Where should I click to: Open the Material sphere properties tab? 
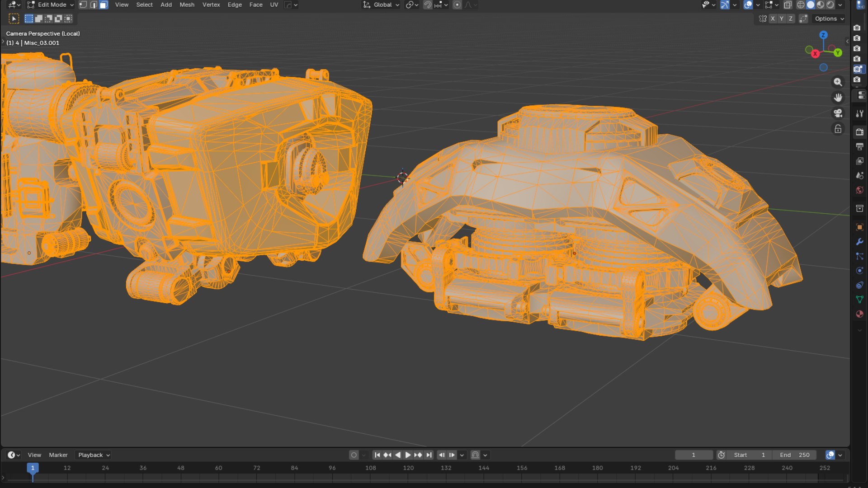coord(859,314)
